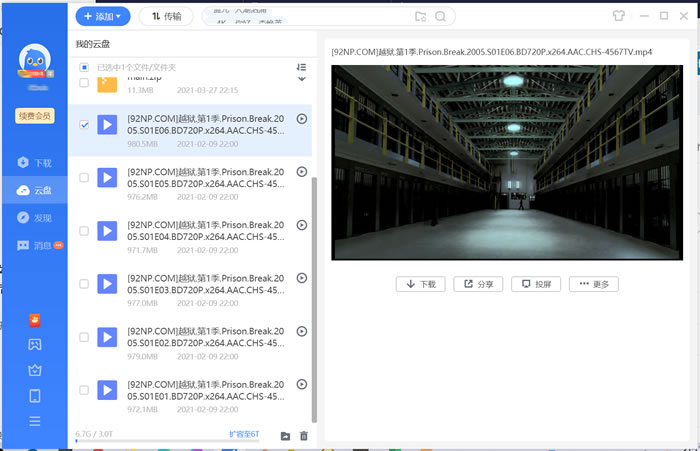700x451 pixels.
Task: Click the play circle icon for S01E02
Action: 302,331
